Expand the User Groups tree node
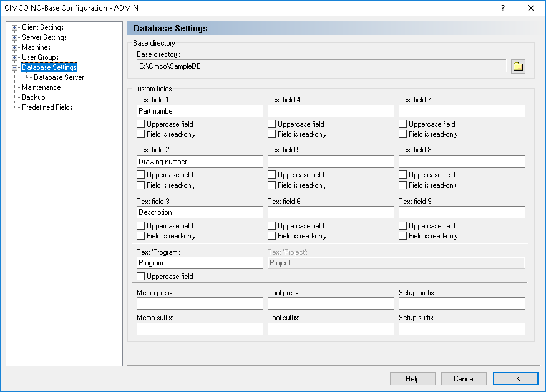Image resolution: width=546 pixels, height=392 pixels. point(14,57)
